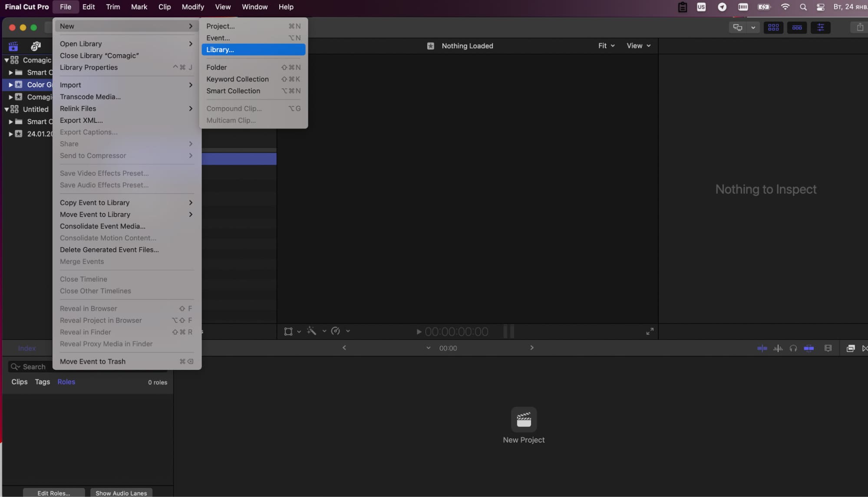This screenshot has height=497, width=868.
Task: Switch to the Roles tab
Action: pyautogui.click(x=66, y=382)
